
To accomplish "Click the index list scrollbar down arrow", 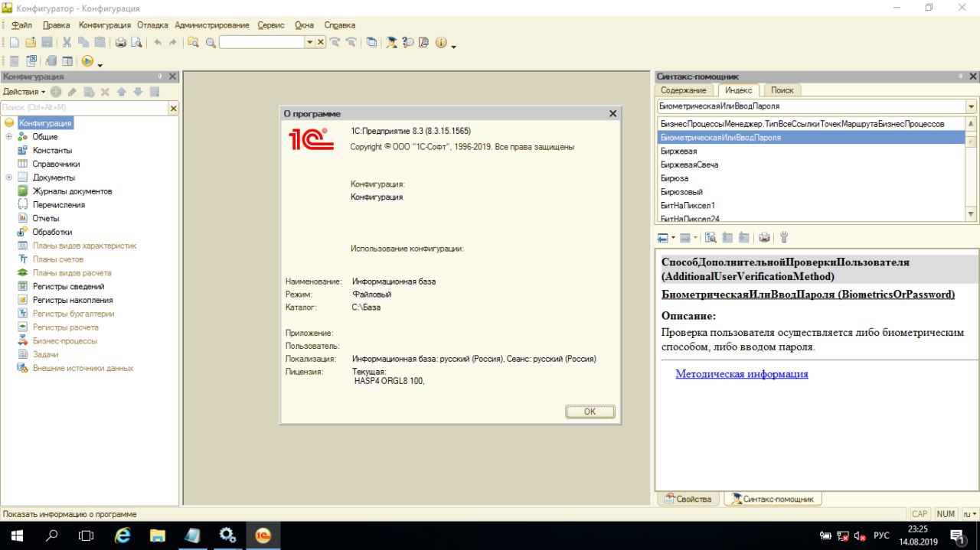I will [972, 214].
